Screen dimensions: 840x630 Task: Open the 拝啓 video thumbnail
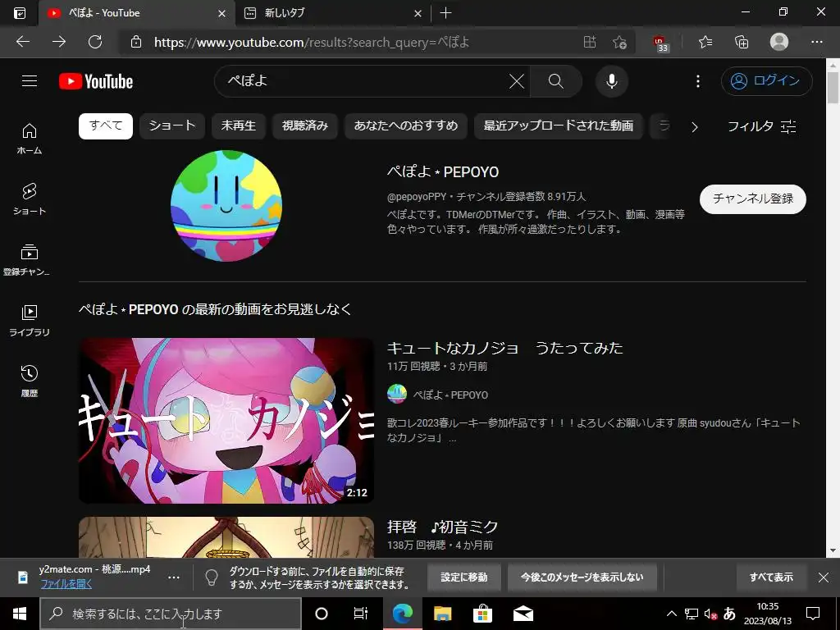click(226, 537)
